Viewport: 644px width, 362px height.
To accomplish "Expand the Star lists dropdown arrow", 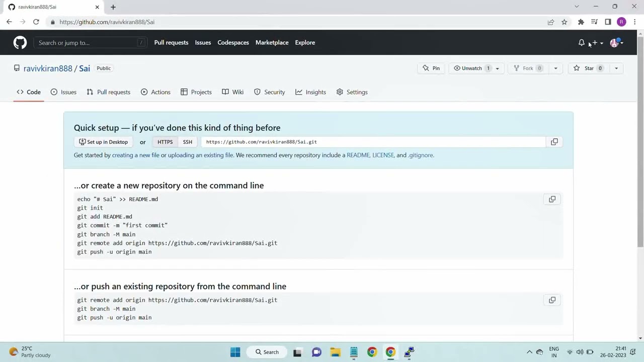I will [616, 68].
